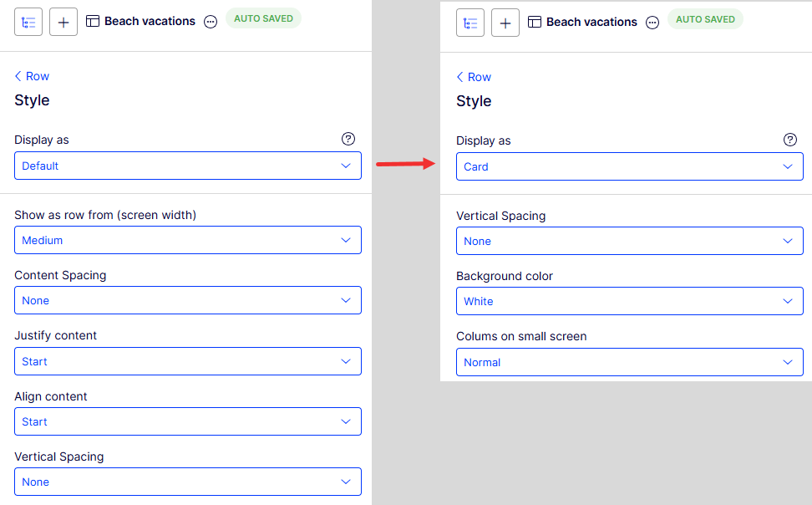Click the page layout icon beside left Beach vacations
812x505 pixels.
tap(93, 21)
